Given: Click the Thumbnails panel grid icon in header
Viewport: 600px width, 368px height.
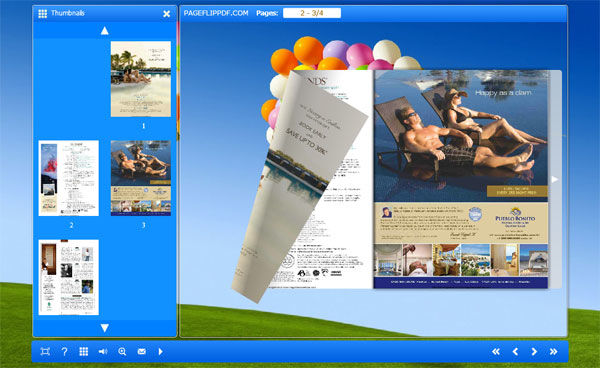Looking at the screenshot, I should click(x=42, y=14).
